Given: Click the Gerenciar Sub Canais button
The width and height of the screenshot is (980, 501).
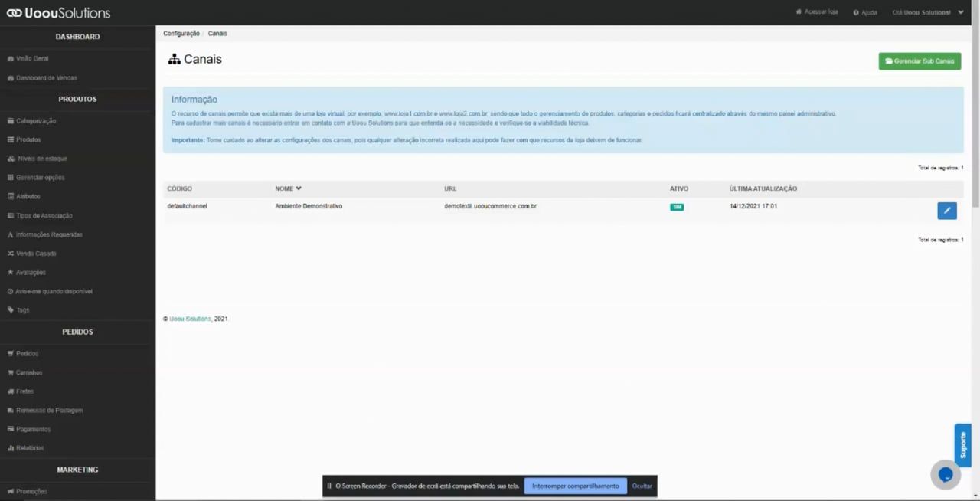Looking at the screenshot, I should (920, 61).
